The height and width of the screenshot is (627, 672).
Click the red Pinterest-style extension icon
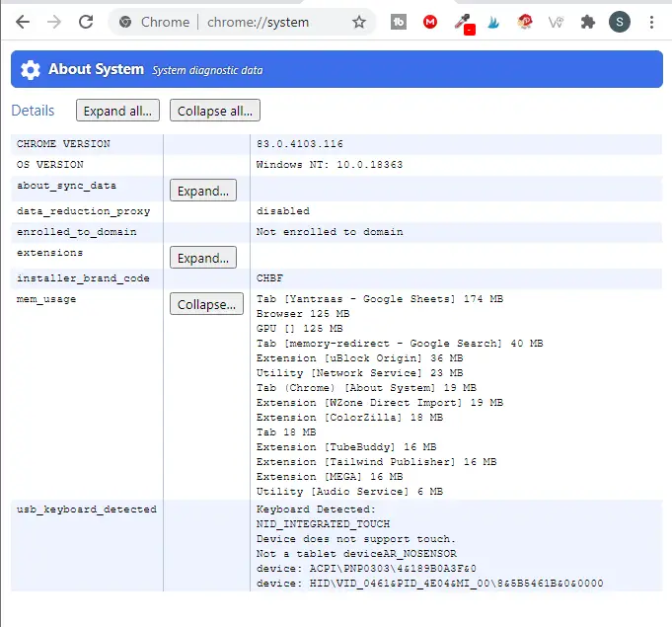click(x=525, y=22)
